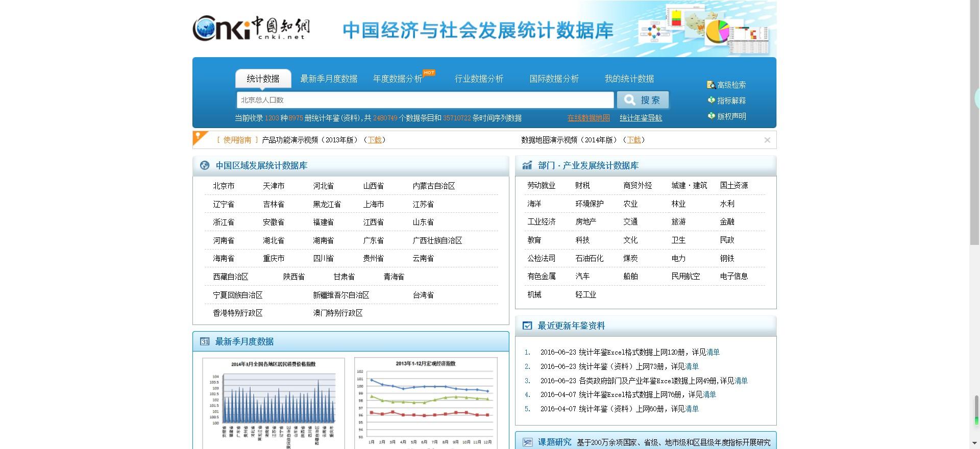Open 劳动就业 sector link

[541, 185]
